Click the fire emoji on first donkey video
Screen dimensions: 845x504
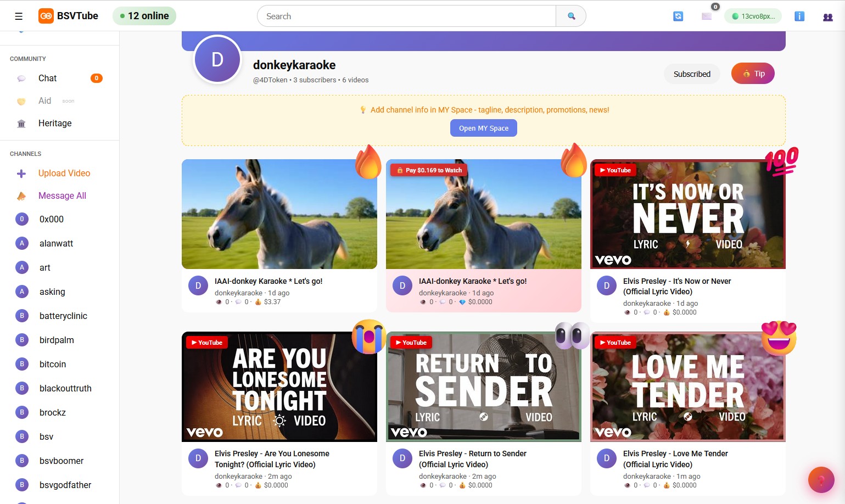(368, 162)
